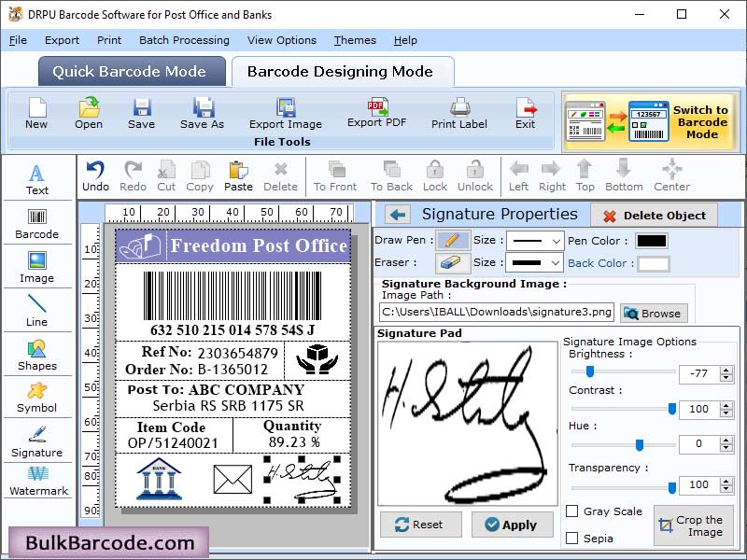Click the Contrast slider handle
Image resolution: width=747 pixels, height=560 pixels.
pyautogui.click(x=671, y=409)
